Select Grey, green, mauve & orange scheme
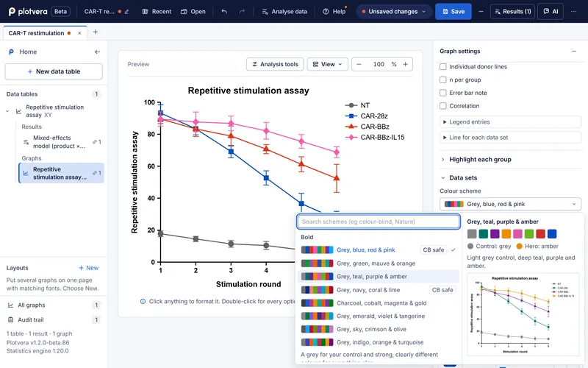Image resolution: width=588 pixels, height=368 pixels. tap(378, 263)
